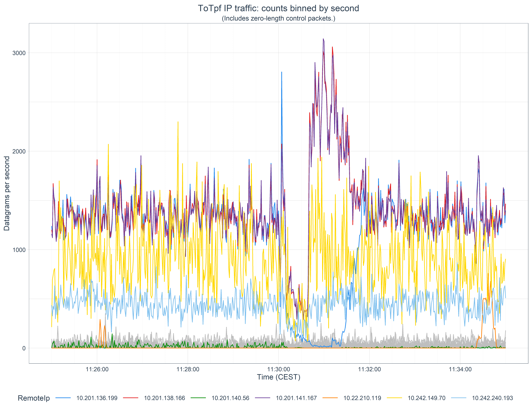Screen dimensions: 532x411
Task: Click the 11:30:00 x-axis tick label
Action: 278,369
